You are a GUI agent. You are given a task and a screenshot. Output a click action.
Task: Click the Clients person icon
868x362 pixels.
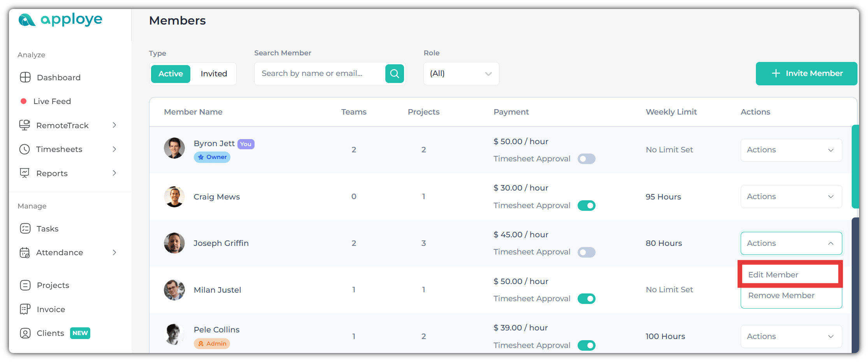pyautogui.click(x=25, y=333)
